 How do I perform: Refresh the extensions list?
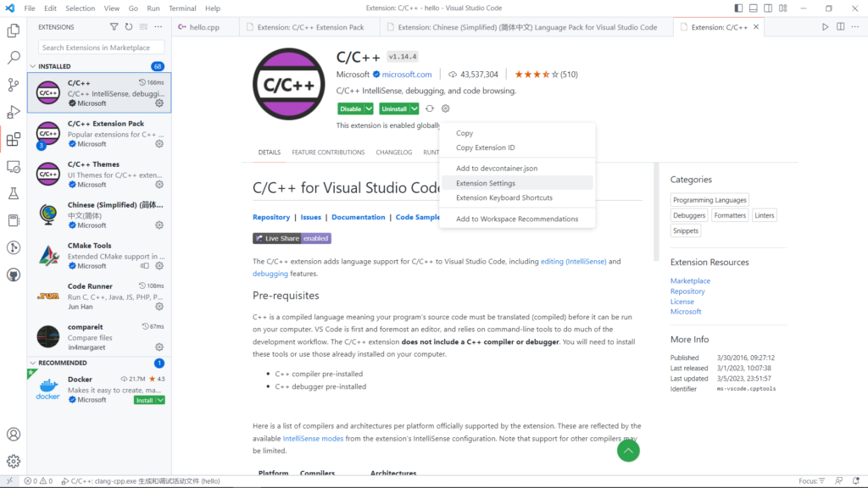(x=128, y=27)
